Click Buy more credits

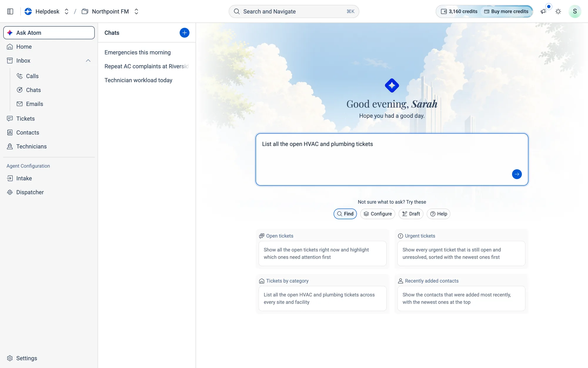(x=506, y=11)
